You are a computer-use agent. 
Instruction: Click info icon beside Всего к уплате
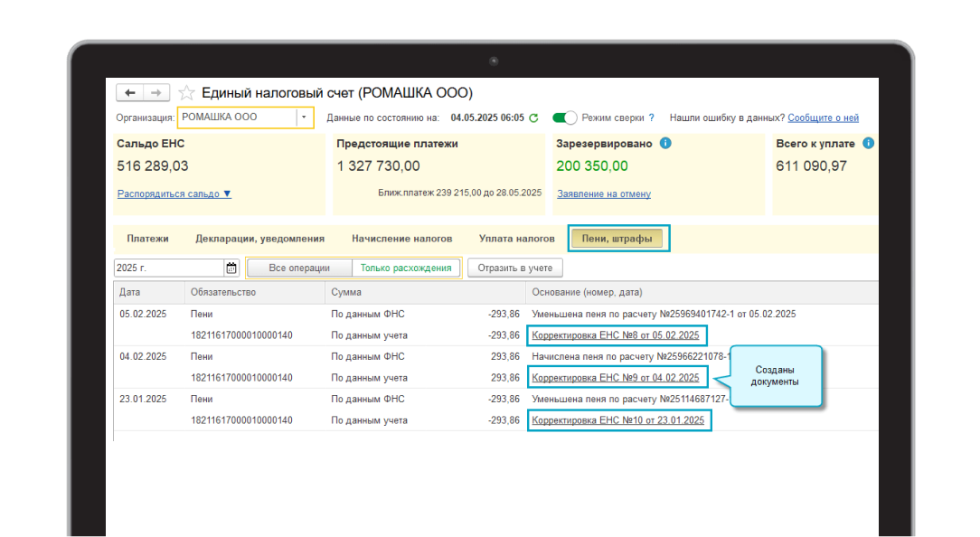coord(868,144)
